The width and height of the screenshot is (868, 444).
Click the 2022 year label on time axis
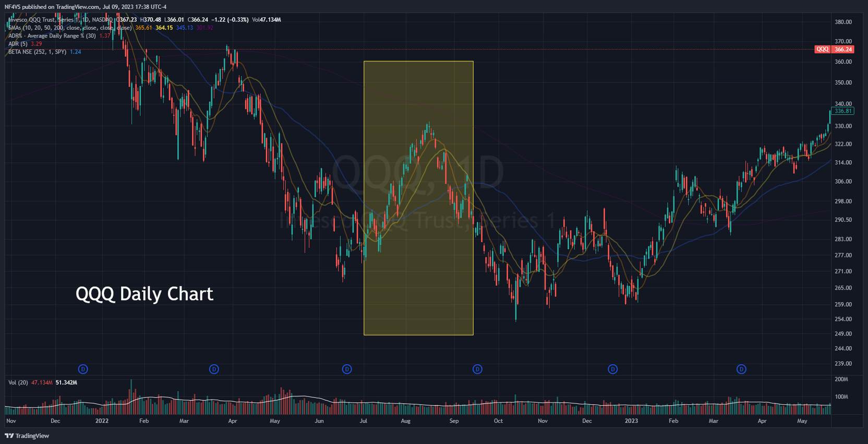click(x=102, y=421)
